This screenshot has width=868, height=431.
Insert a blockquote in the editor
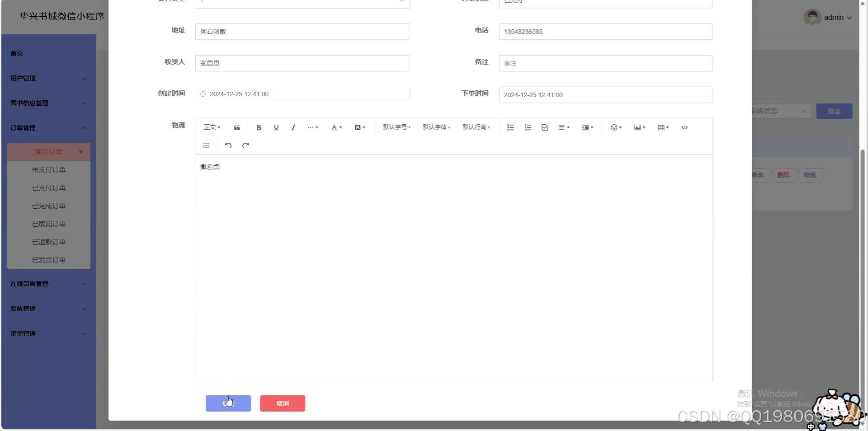[x=237, y=127]
